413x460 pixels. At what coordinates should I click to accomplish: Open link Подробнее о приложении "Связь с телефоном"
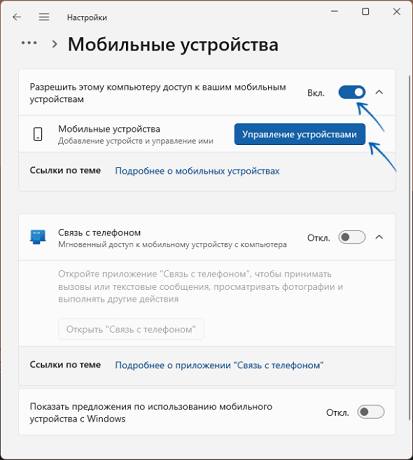219,365
